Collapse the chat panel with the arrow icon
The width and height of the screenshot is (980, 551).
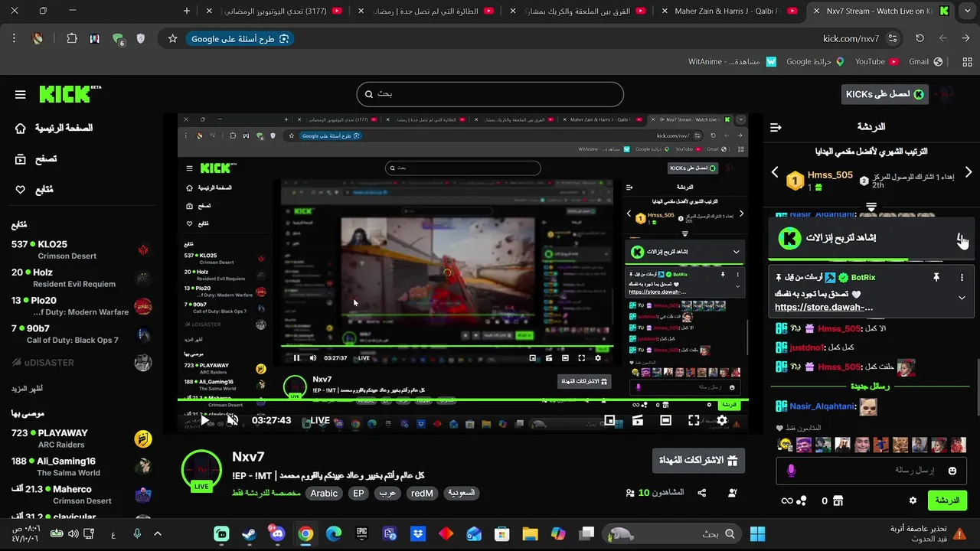click(776, 127)
